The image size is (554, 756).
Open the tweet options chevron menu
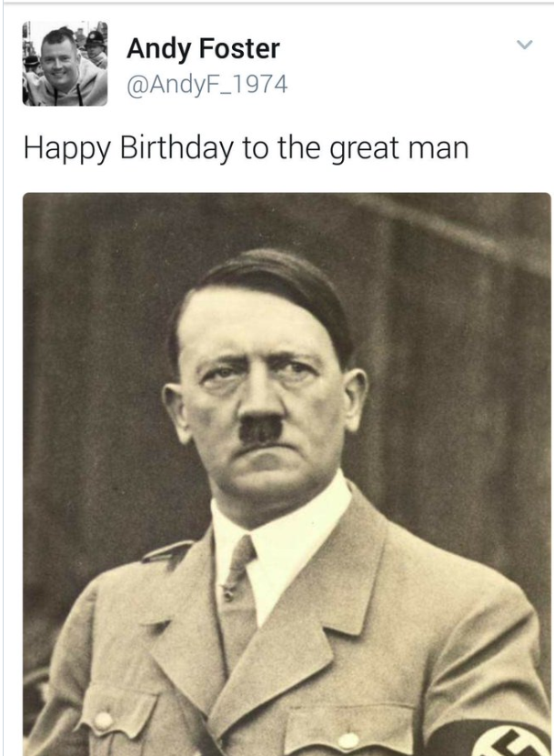pos(525,45)
